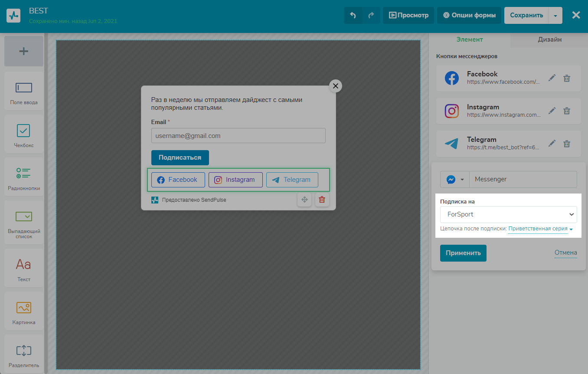The image size is (588, 374).
Task: Open the save options dropdown arrow
Action: click(555, 16)
